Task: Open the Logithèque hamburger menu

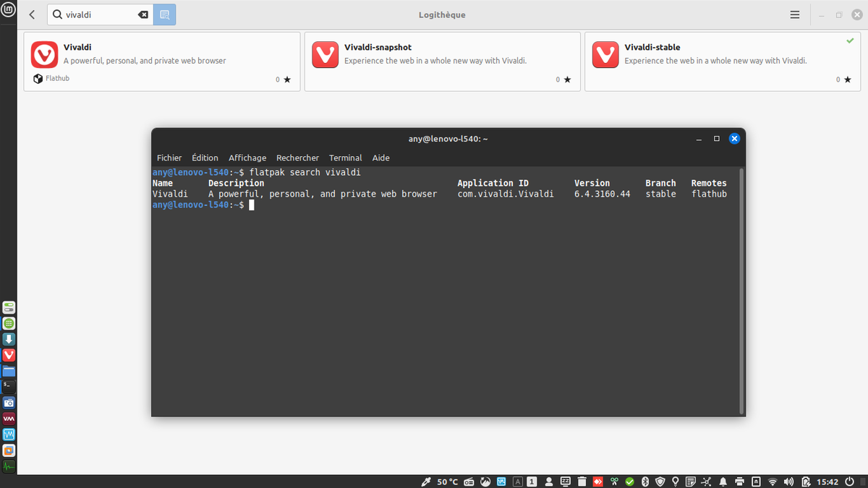Action: click(795, 14)
